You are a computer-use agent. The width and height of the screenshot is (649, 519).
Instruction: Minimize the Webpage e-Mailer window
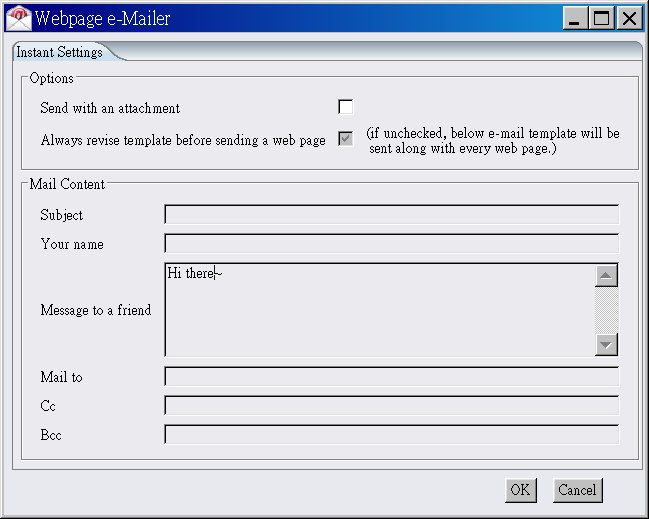(576, 18)
